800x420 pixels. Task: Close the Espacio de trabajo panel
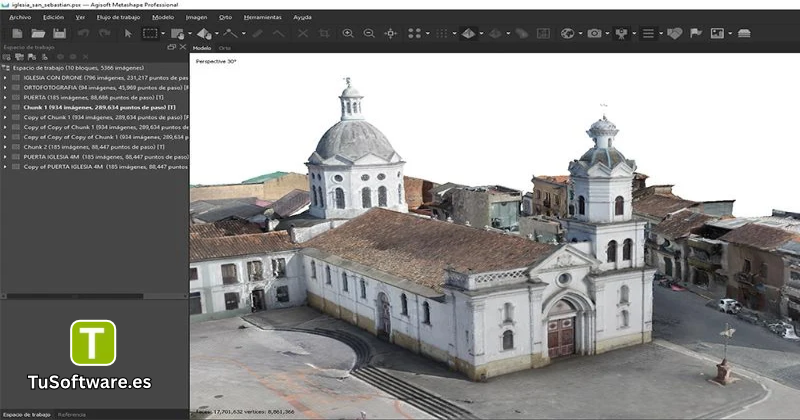point(183,47)
